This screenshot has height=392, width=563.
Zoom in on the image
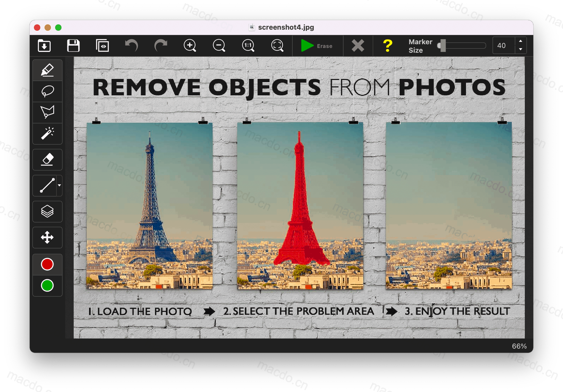click(190, 46)
